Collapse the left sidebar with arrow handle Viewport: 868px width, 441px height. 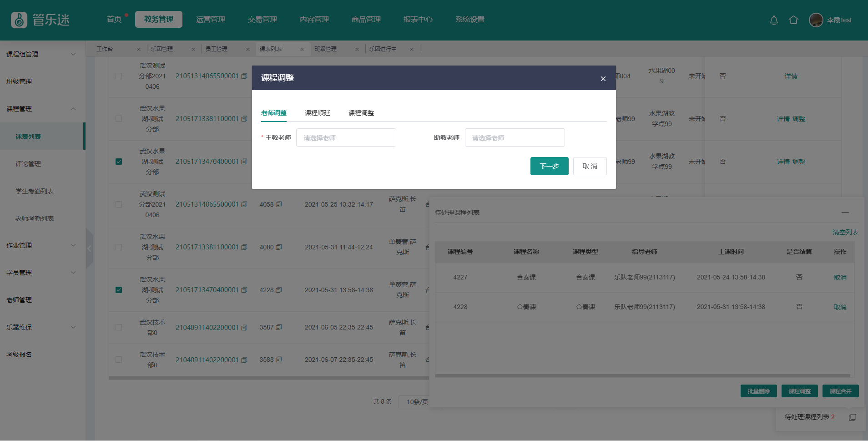(x=89, y=248)
